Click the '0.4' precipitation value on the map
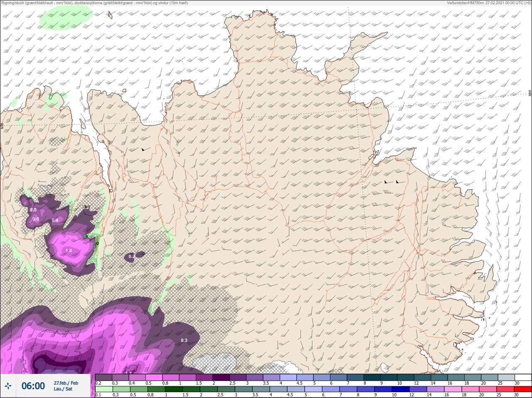This screenshot has width=532, height=398. coord(55,220)
